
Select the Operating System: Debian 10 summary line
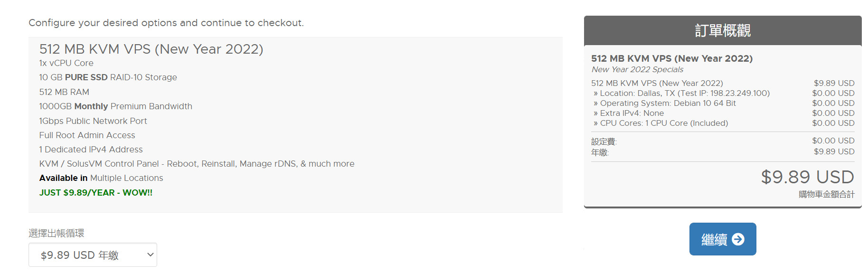click(667, 104)
